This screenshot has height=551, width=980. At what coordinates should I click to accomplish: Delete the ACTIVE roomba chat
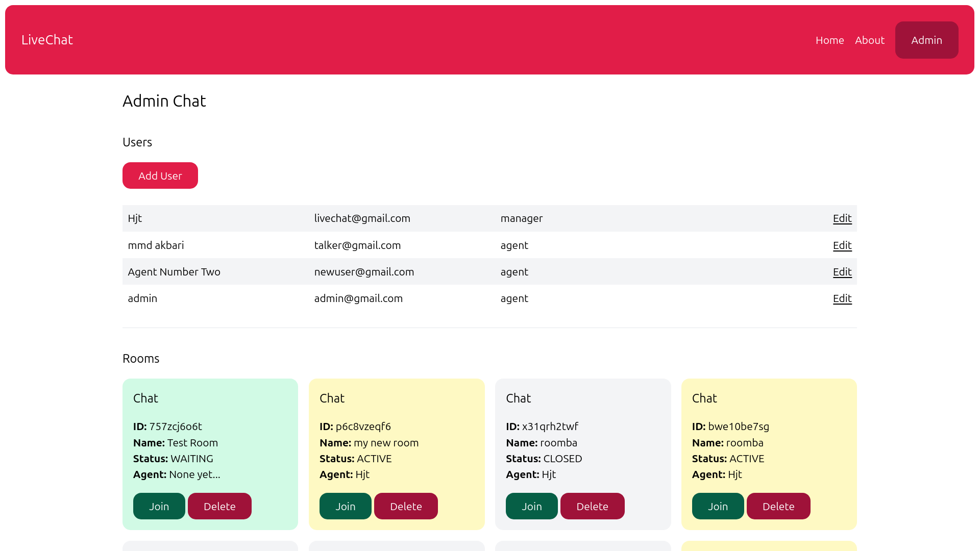tap(778, 506)
